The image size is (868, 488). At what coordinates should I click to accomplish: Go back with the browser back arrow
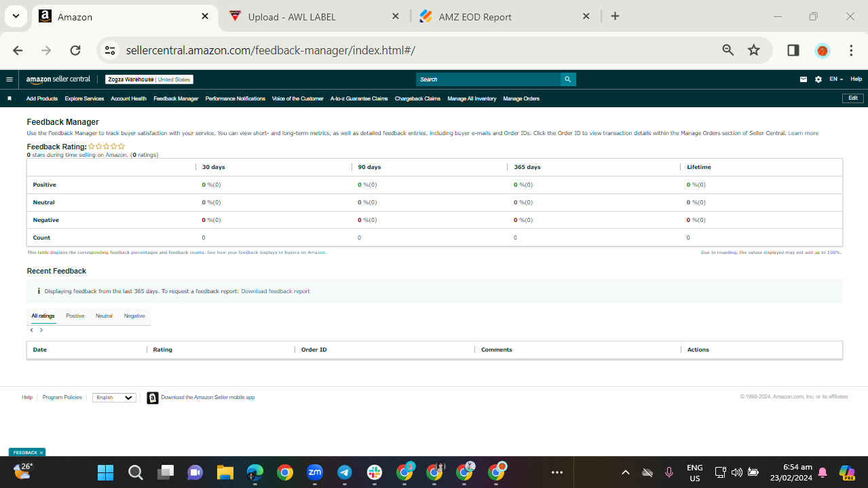click(x=18, y=50)
